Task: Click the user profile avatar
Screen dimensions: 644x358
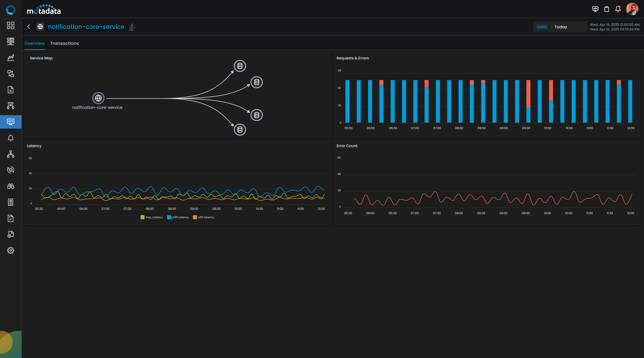Action: 632,9
